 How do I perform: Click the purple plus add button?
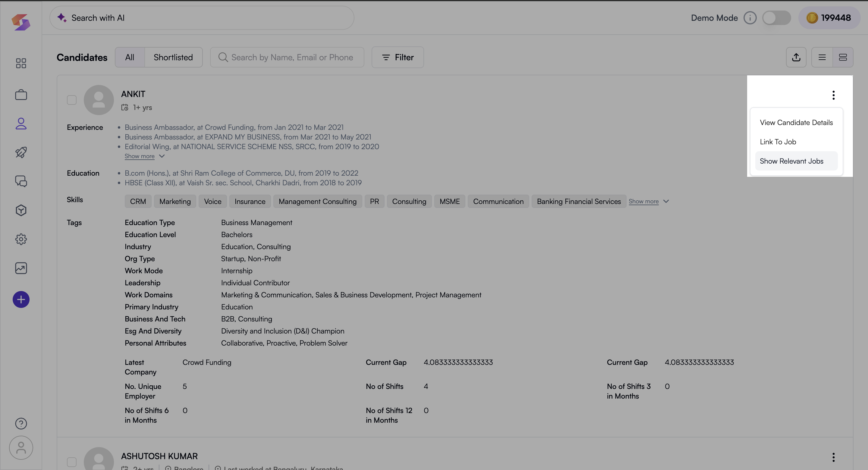pos(21,299)
